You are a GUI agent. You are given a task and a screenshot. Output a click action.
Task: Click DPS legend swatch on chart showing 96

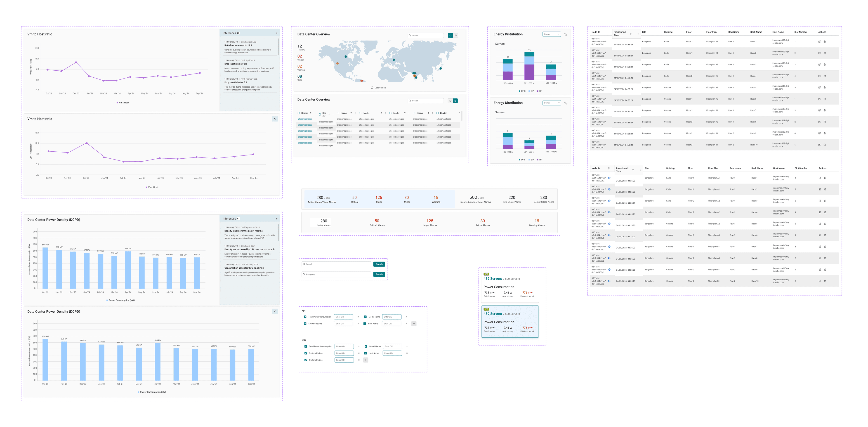coord(520,91)
